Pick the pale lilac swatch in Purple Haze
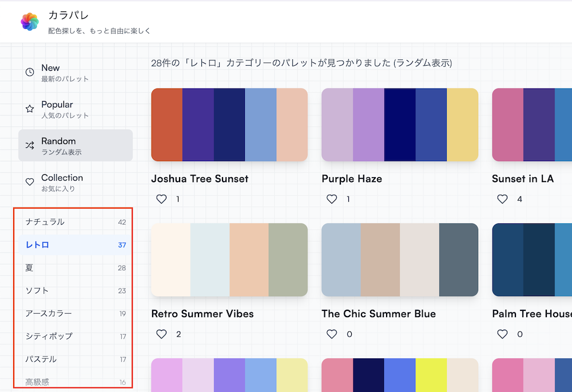 click(x=337, y=125)
